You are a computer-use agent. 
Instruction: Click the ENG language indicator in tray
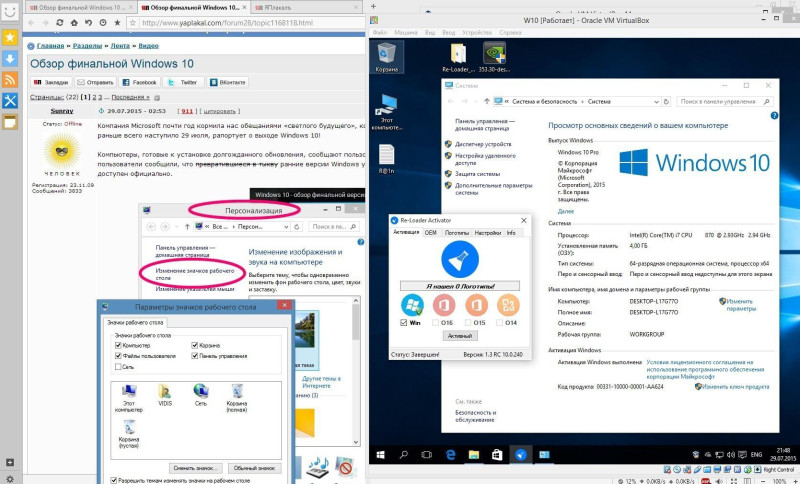(x=756, y=455)
